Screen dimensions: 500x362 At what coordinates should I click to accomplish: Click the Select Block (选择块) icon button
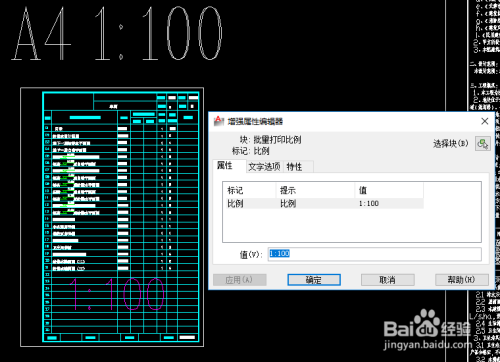[x=482, y=144]
